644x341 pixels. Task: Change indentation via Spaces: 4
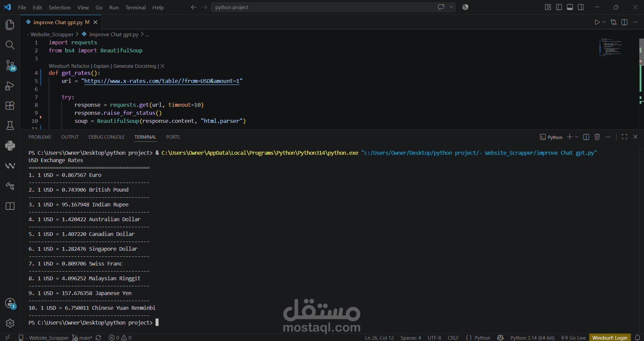tap(411, 338)
